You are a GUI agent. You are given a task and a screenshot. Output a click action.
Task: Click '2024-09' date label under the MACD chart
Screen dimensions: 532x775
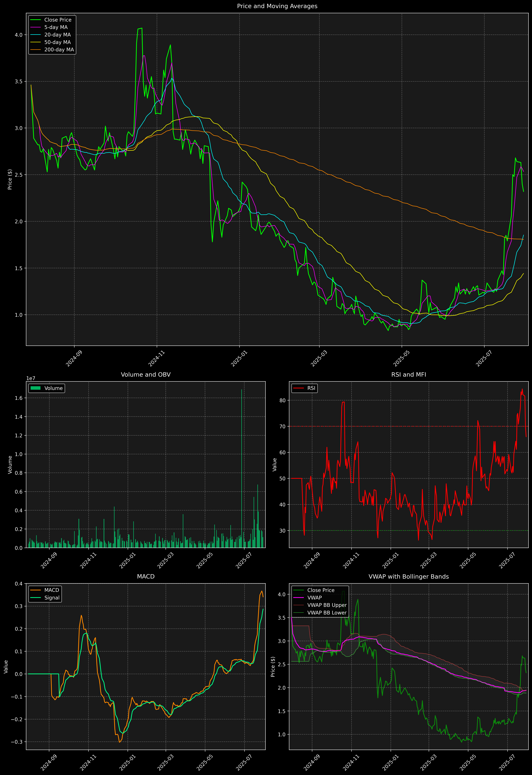(49, 763)
